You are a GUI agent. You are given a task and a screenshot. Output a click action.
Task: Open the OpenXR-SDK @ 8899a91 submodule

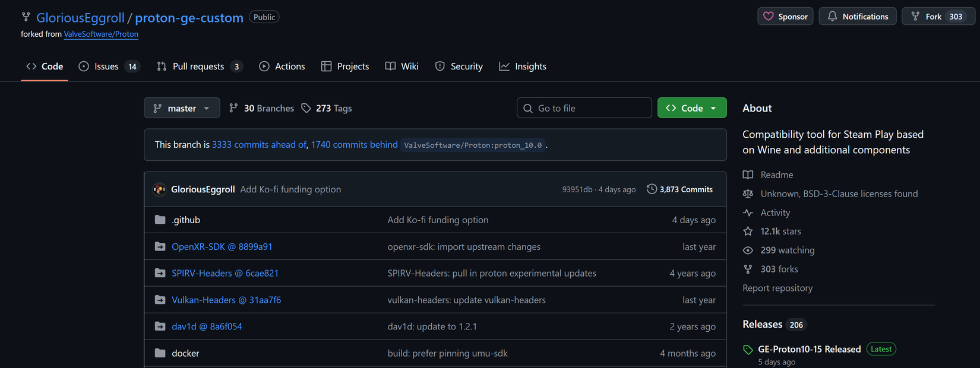pos(222,246)
